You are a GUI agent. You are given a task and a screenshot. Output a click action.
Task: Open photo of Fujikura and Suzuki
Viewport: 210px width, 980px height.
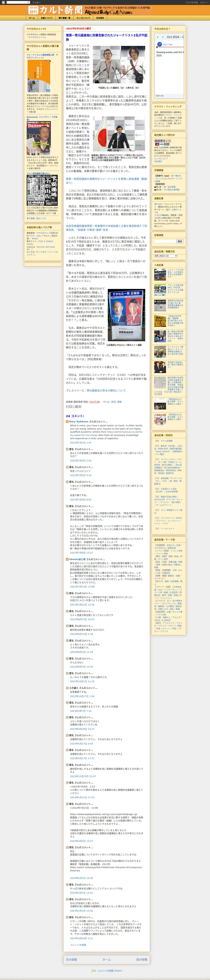tap(119, 65)
